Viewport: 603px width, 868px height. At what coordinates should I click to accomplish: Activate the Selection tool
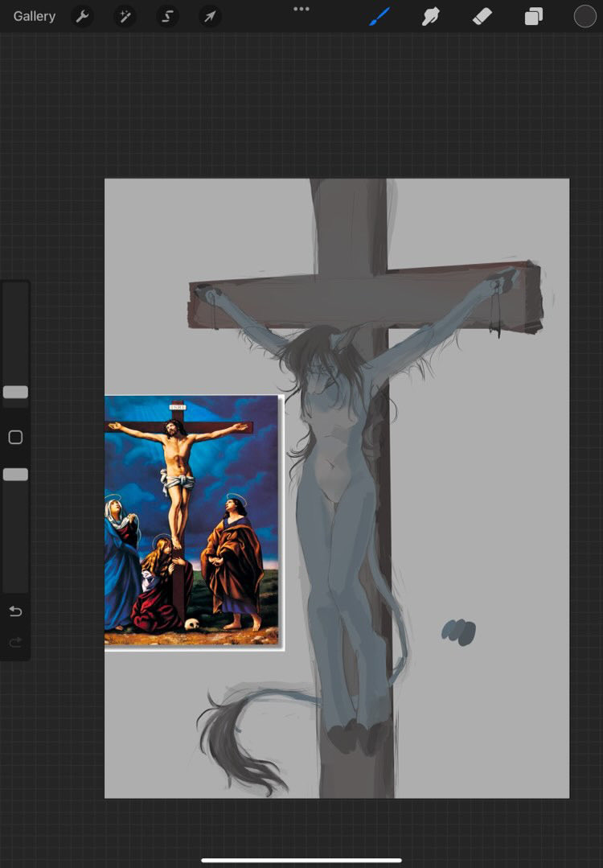point(167,17)
